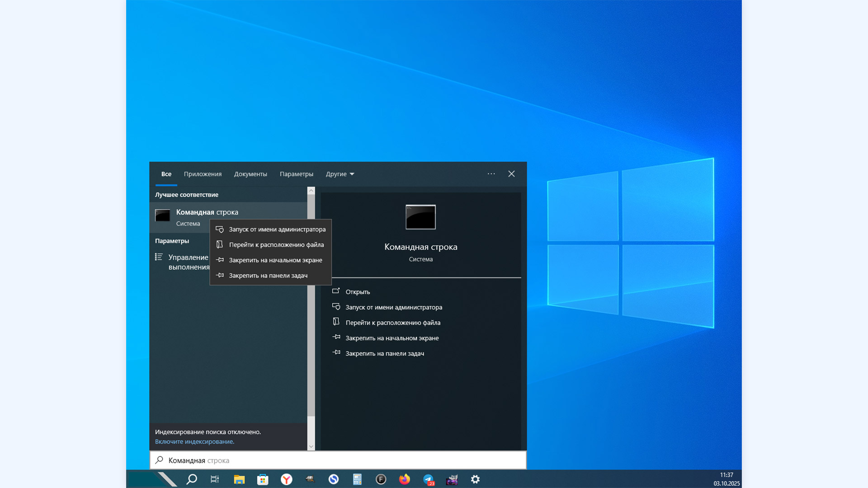
Task: Open File Explorer from the taskbar
Action: (239, 479)
